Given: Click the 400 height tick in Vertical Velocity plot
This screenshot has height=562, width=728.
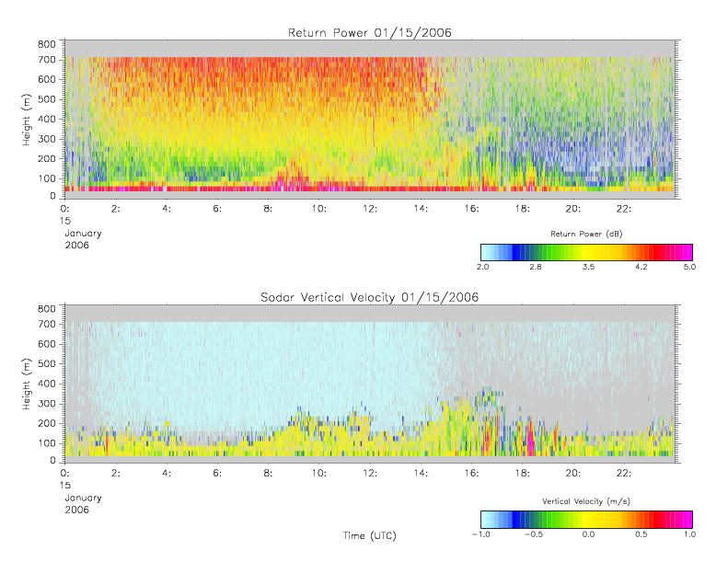Looking at the screenshot, I should tap(46, 384).
